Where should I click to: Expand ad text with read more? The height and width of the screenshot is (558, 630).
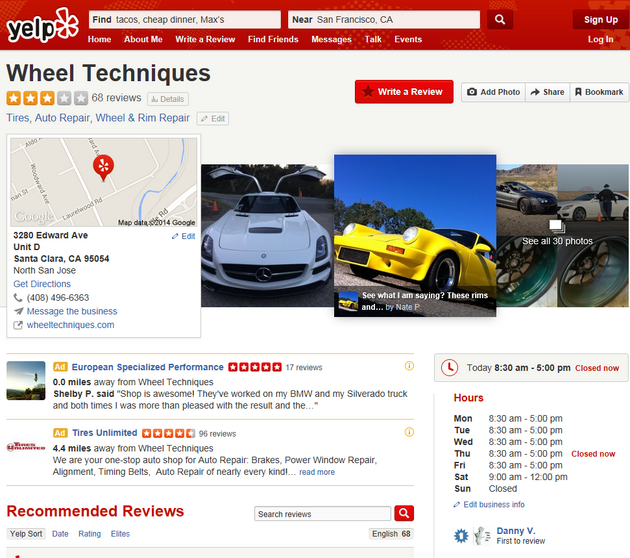(317, 472)
